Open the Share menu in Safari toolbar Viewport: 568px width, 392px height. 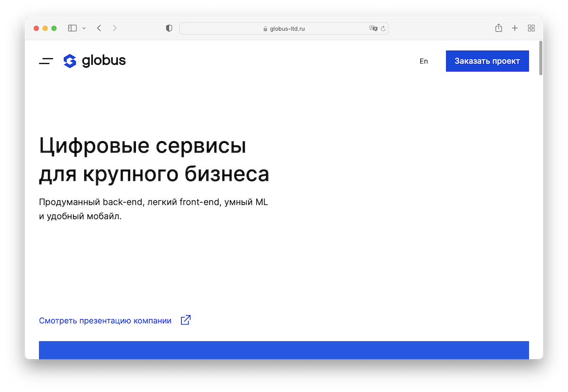pos(498,28)
